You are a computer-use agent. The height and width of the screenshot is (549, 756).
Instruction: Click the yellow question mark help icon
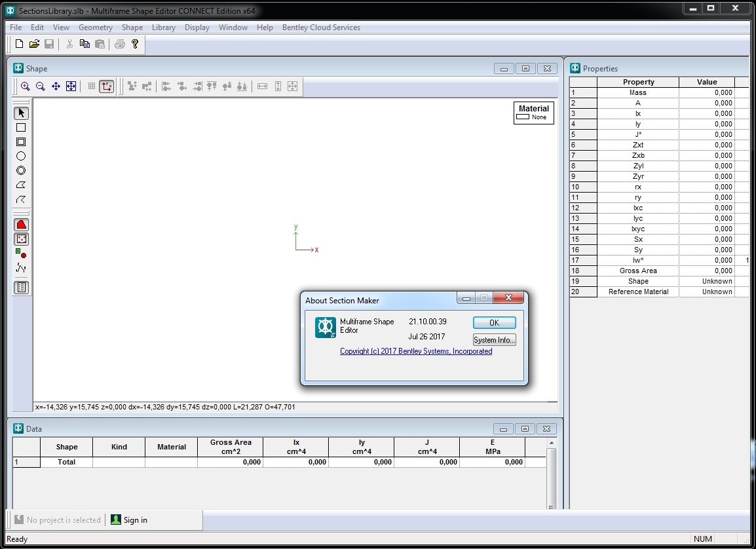[x=135, y=44]
